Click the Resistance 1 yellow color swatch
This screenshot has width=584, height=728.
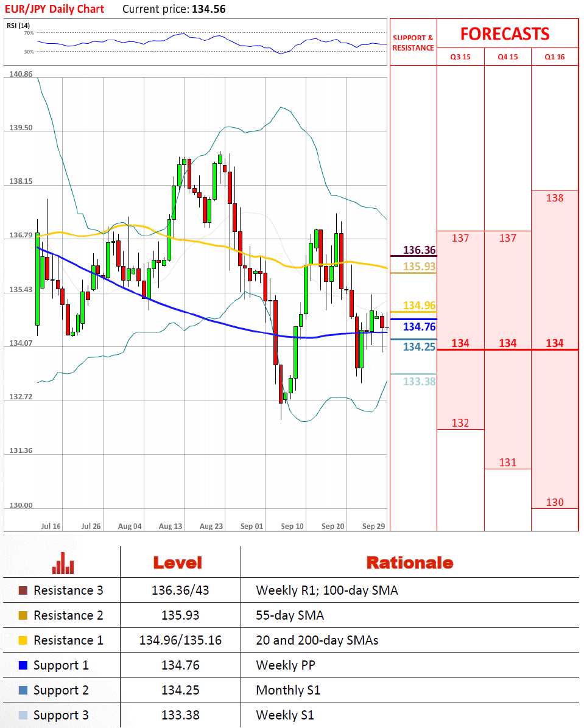click(x=23, y=641)
